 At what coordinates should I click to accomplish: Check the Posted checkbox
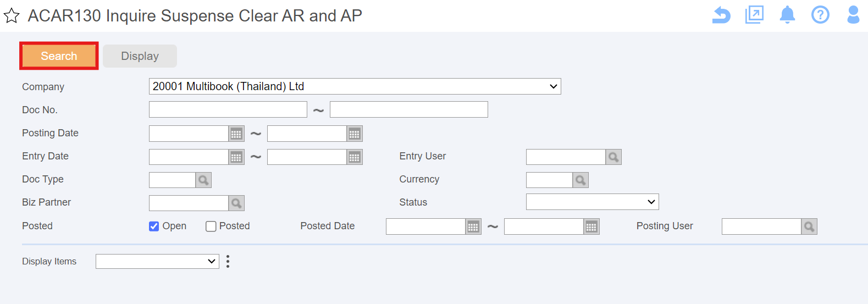point(211,226)
